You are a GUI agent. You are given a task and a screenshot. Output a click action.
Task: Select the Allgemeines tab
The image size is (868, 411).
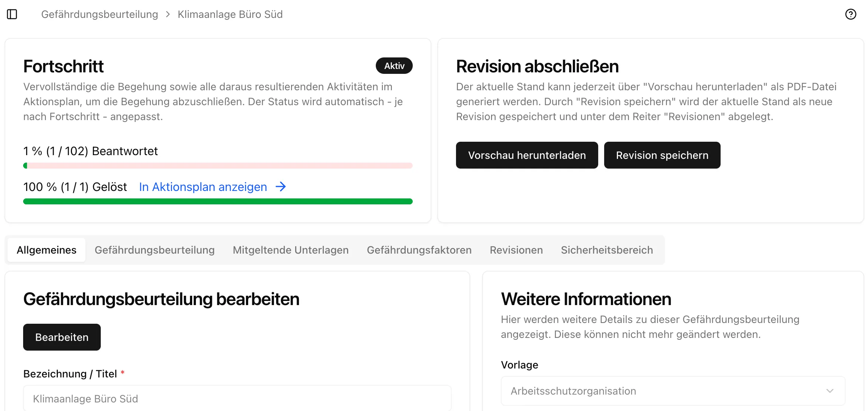pos(46,250)
